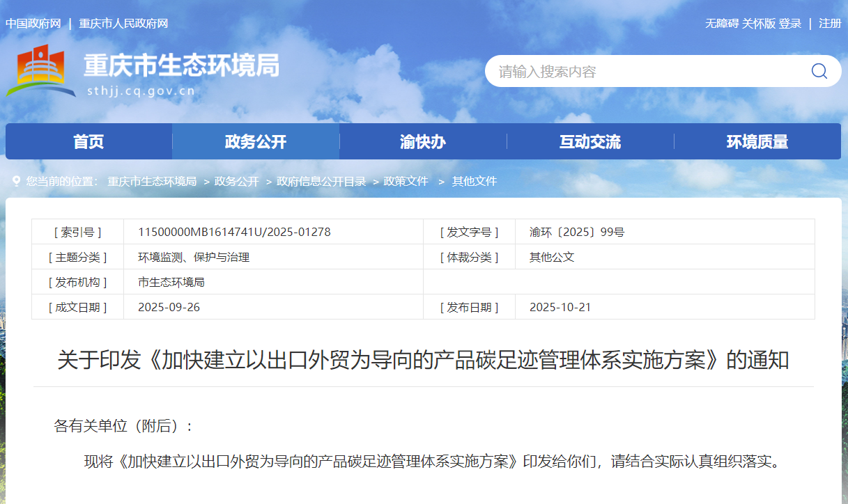
Task: Open the 环境质量 navigation tab
Action: point(757,142)
